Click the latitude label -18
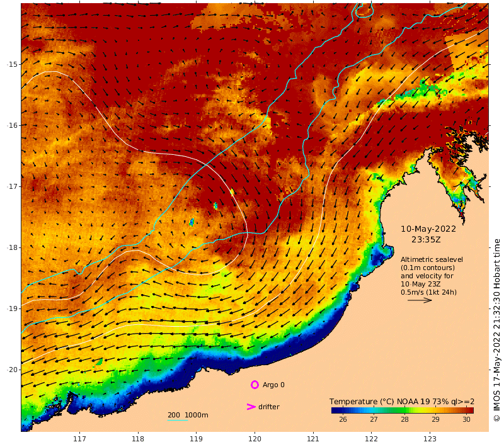 click(12, 247)
